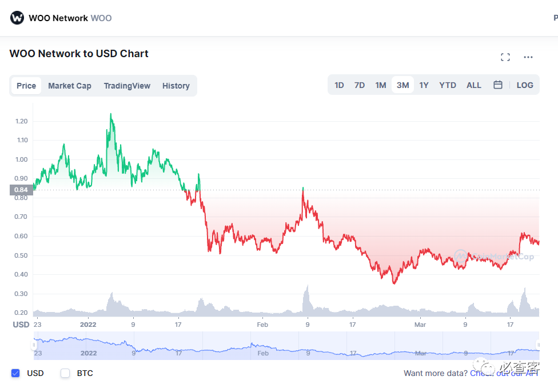
Task: Enable the BTC currency checkbox
Action: tap(65, 373)
